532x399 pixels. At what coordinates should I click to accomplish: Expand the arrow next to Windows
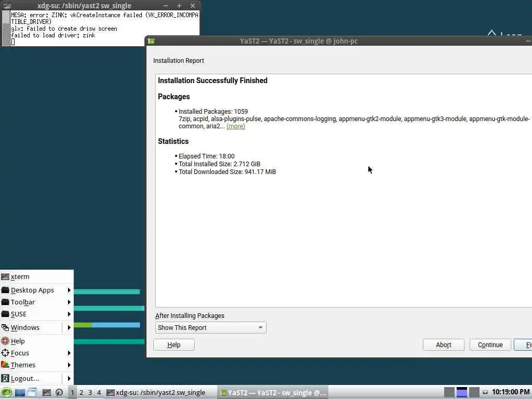pyautogui.click(x=69, y=328)
